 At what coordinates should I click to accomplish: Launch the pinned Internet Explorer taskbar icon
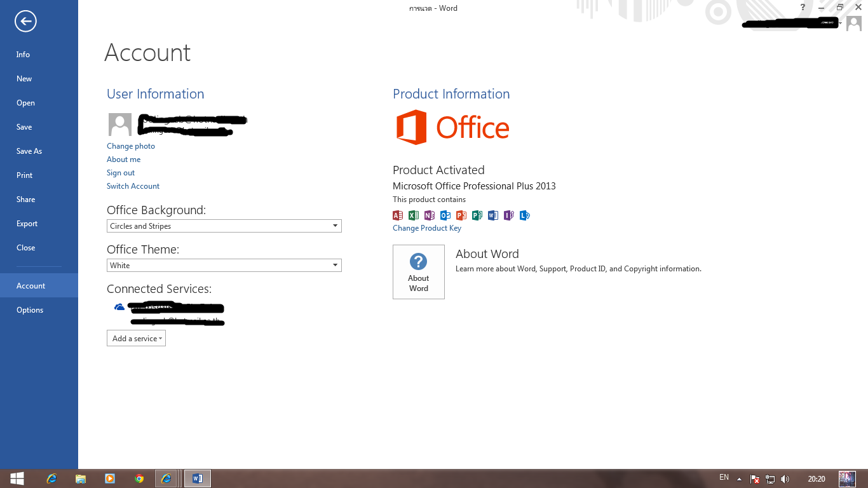tap(51, 478)
